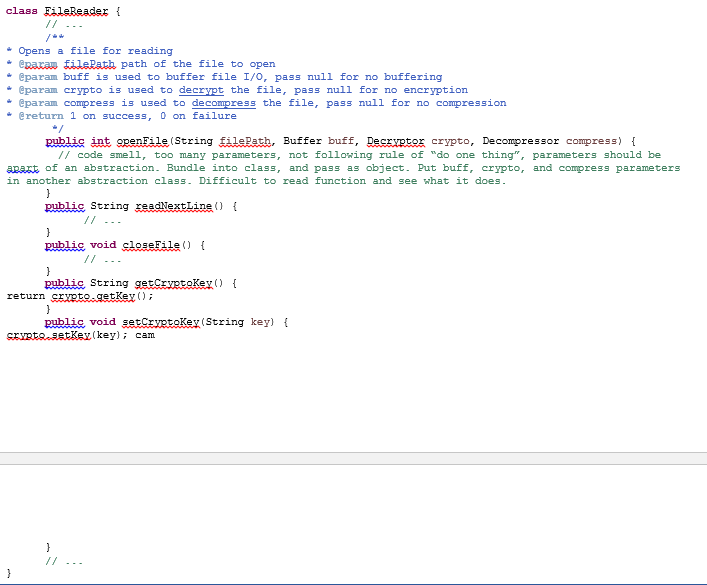Click the '@param buff' comment line
The image size is (707, 585).
coord(224,77)
